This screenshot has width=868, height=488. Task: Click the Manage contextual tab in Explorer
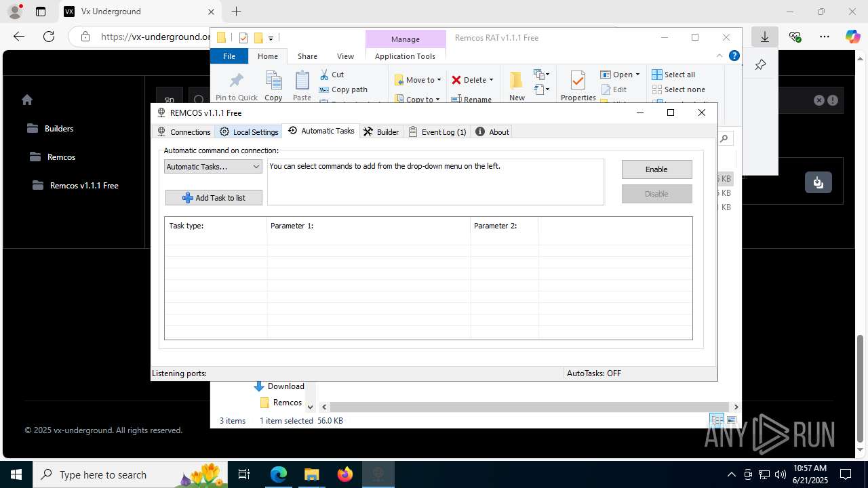pyautogui.click(x=406, y=39)
